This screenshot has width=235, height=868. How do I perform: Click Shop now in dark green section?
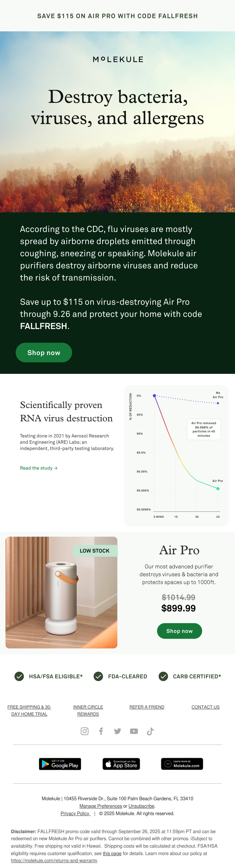44,352
